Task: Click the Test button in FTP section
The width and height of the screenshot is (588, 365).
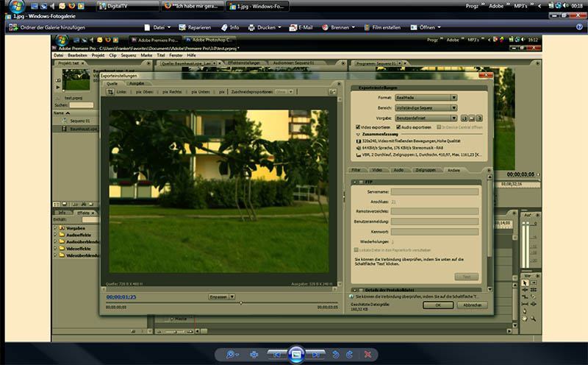Action: (x=467, y=277)
